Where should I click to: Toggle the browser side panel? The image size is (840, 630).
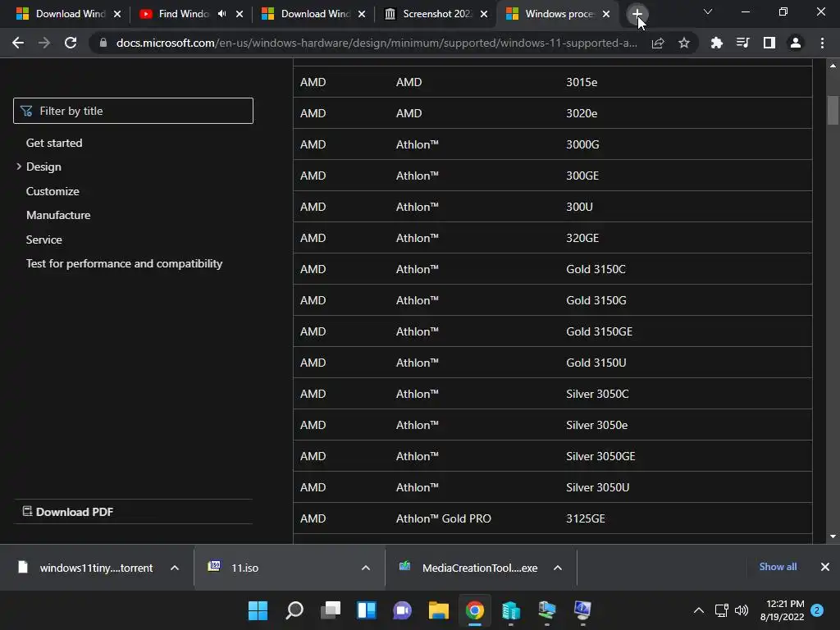769,43
